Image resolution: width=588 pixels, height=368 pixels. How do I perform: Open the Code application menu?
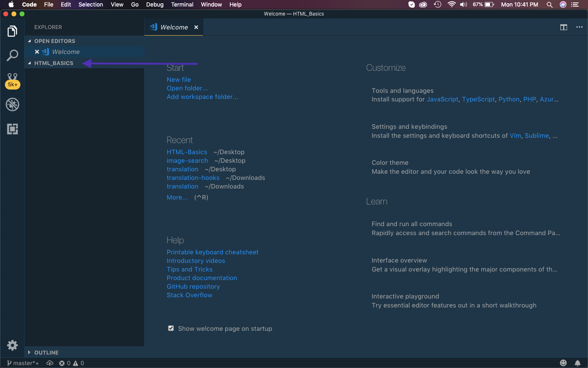29,4
